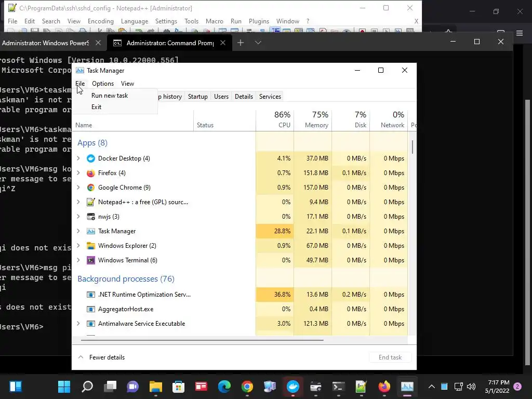Close the Command Prompt terminal tab
This screenshot has width=532, height=399.
tap(223, 43)
